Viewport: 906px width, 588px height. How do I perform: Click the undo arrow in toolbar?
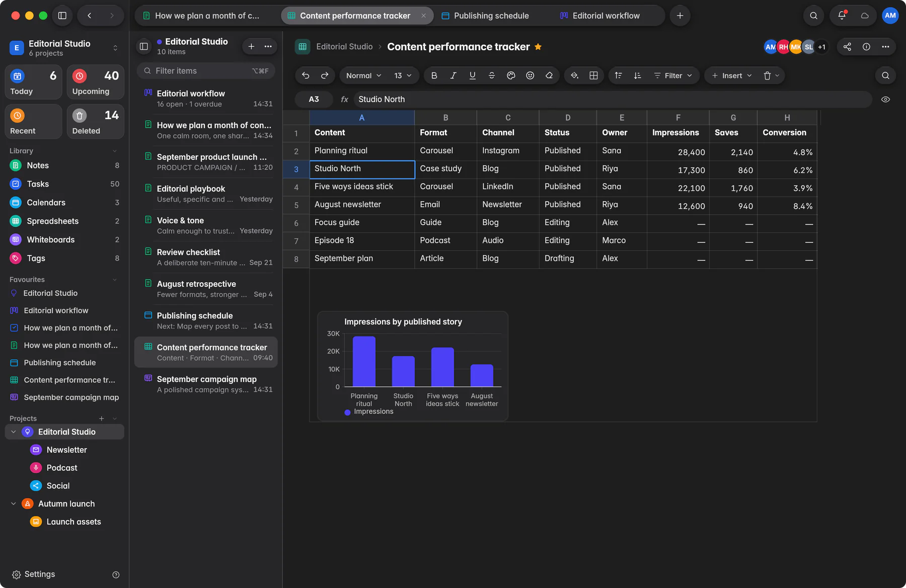click(306, 75)
